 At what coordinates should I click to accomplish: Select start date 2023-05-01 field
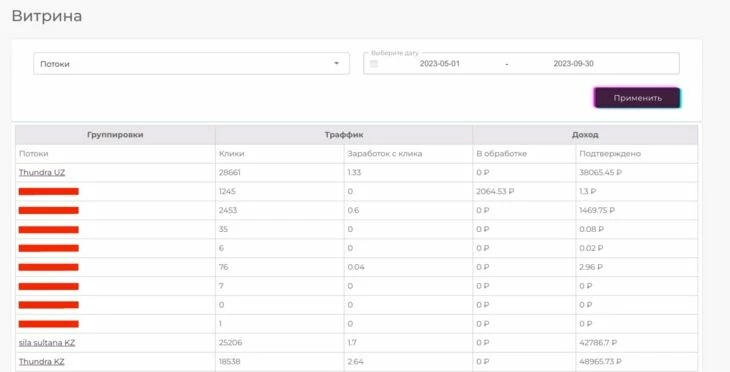[439, 64]
